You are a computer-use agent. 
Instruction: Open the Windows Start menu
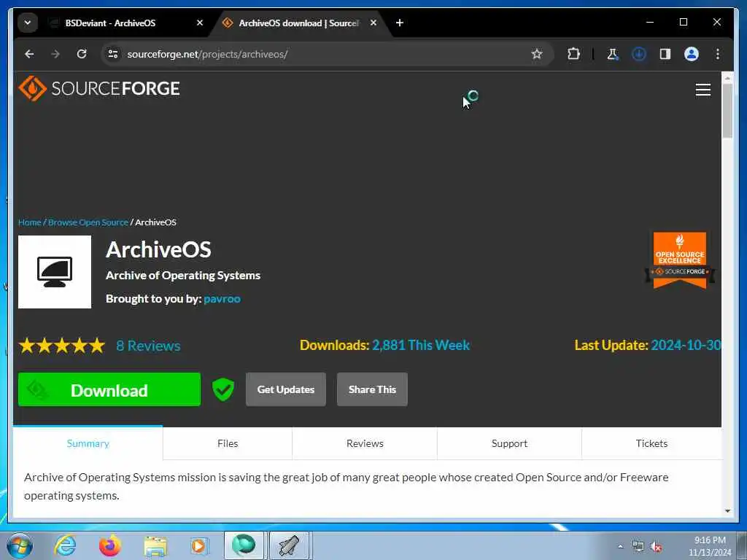click(x=19, y=545)
